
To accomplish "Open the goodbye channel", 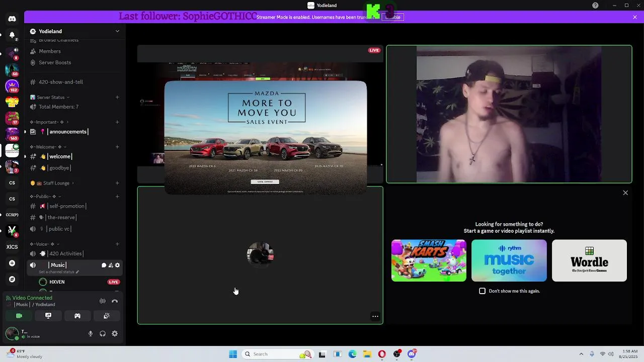I will click(74, 168).
